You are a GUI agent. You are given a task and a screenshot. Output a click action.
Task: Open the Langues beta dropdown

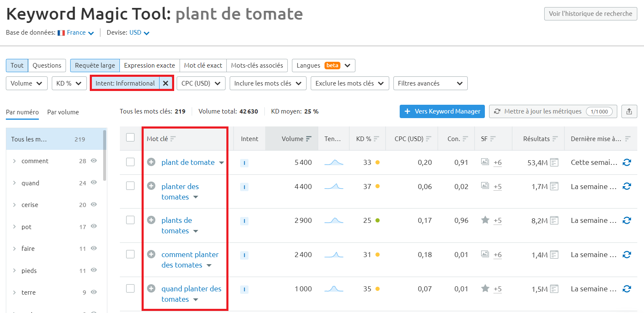click(323, 66)
